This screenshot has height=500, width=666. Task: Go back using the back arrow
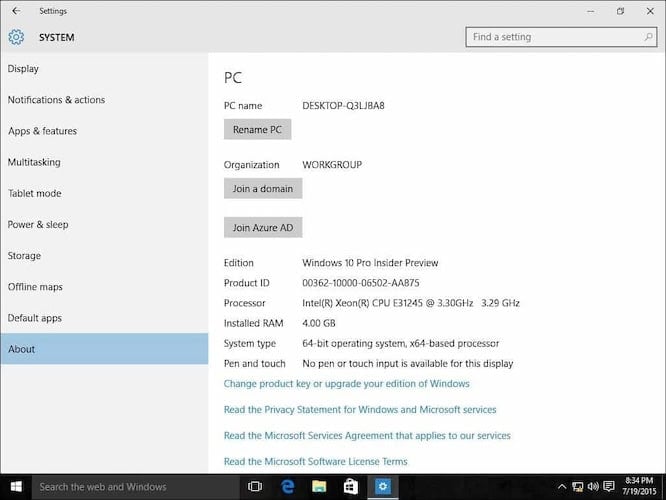coord(16,11)
